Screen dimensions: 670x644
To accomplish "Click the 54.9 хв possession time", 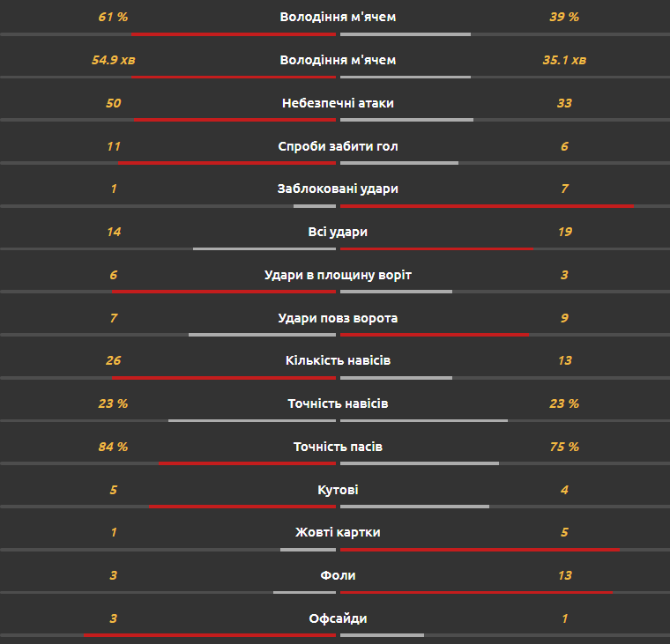I will pyautogui.click(x=113, y=60).
